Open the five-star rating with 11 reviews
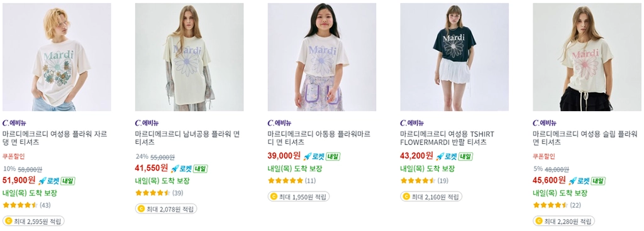 point(292,181)
